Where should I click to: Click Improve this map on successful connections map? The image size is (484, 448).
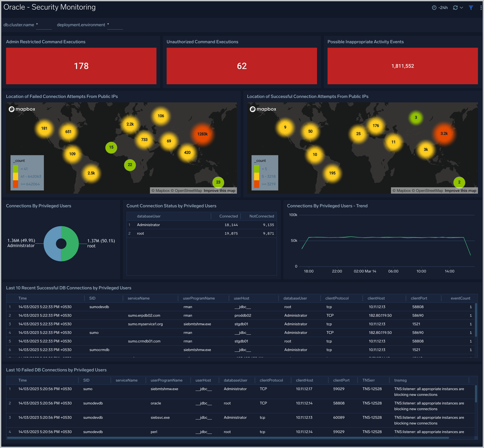(x=460, y=191)
